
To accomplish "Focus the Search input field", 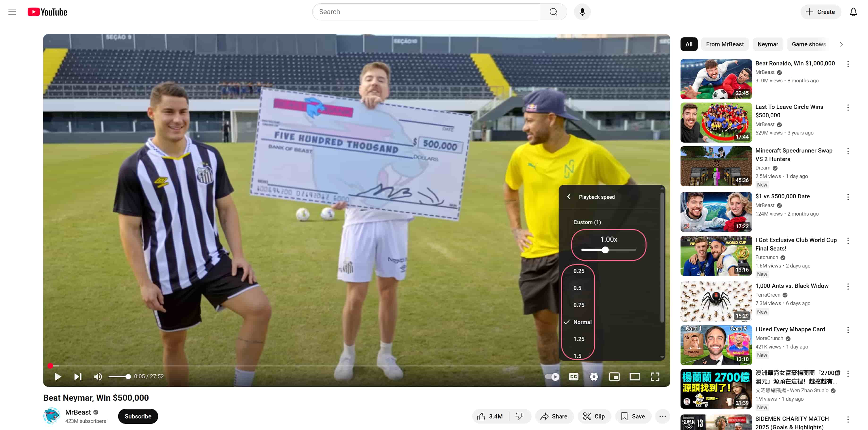I will [426, 12].
